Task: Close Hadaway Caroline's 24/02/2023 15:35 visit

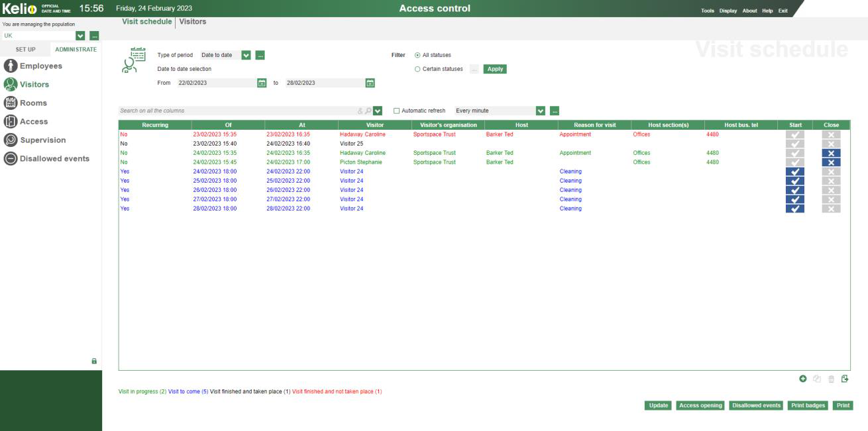Action: click(x=831, y=153)
